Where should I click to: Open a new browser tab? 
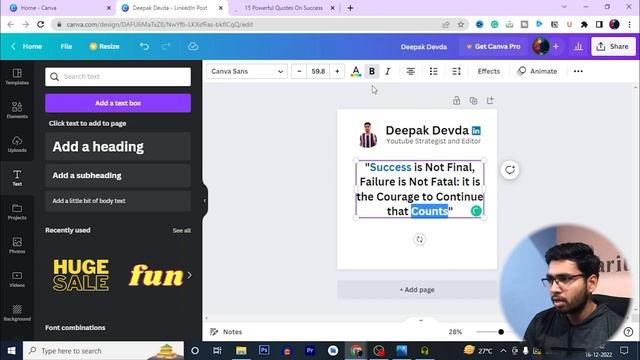(350, 8)
